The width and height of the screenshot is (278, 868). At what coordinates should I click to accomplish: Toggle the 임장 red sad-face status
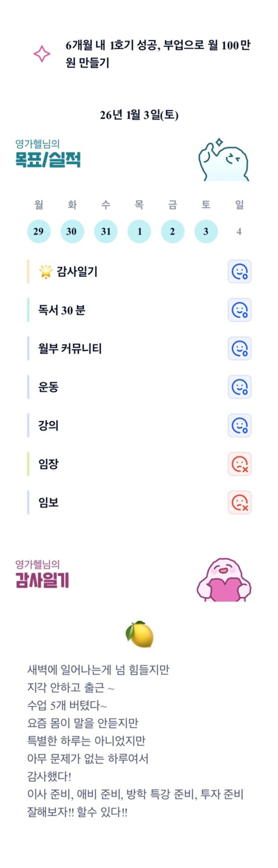pyautogui.click(x=239, y=464)
